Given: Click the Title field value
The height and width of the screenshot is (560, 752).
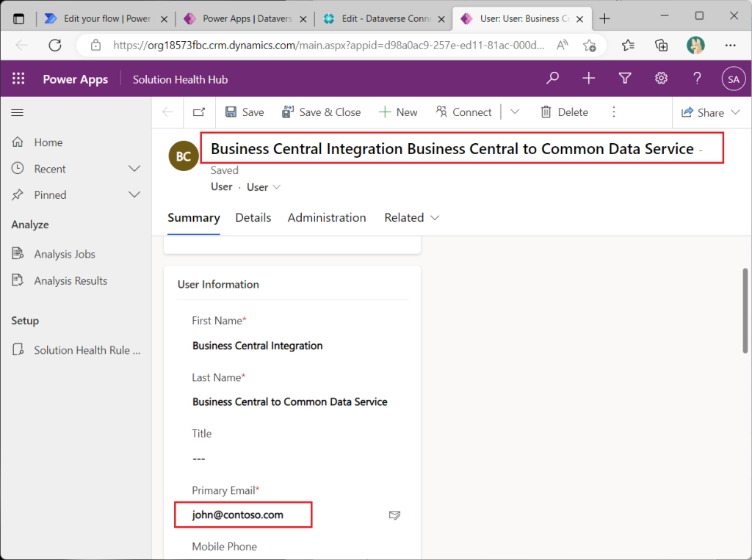Looking at the screenshot, I should (x=199, y=459).
